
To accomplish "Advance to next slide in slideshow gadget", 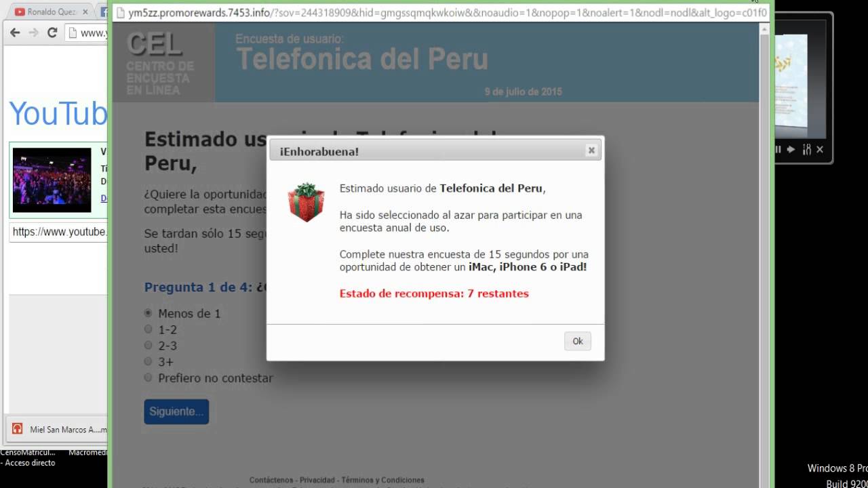I will [x=791, y=149].
